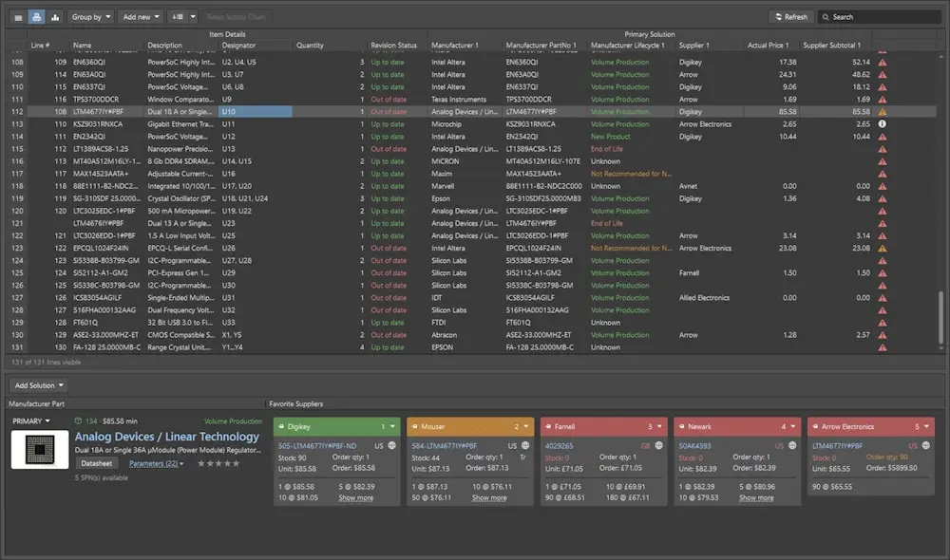The width and height of the screenshot is (950, 560).
Task: Expand the Add new dropdown
Action: point(141,17)
